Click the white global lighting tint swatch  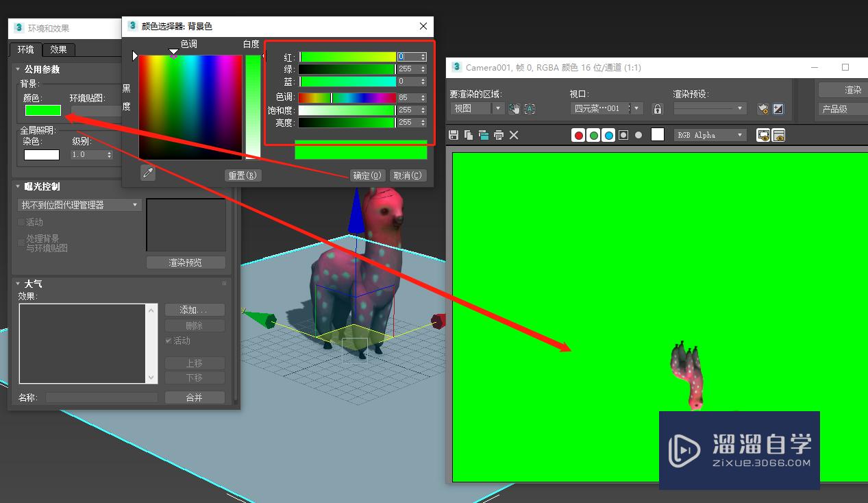point(42,155)
